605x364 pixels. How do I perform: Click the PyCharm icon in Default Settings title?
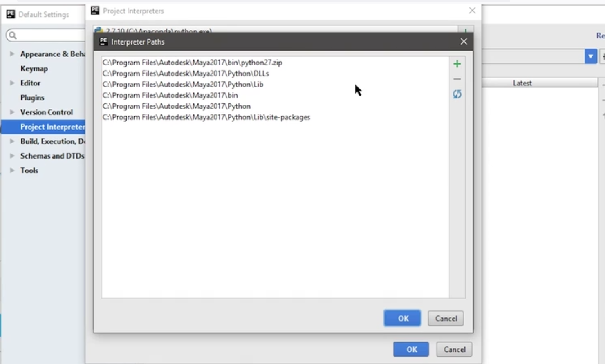pos(11,14)
